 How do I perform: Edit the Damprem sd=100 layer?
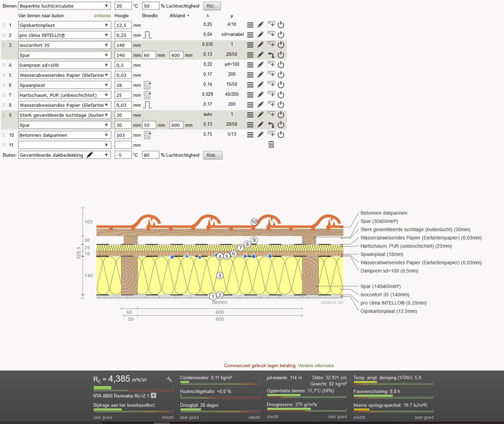(261, 65)
